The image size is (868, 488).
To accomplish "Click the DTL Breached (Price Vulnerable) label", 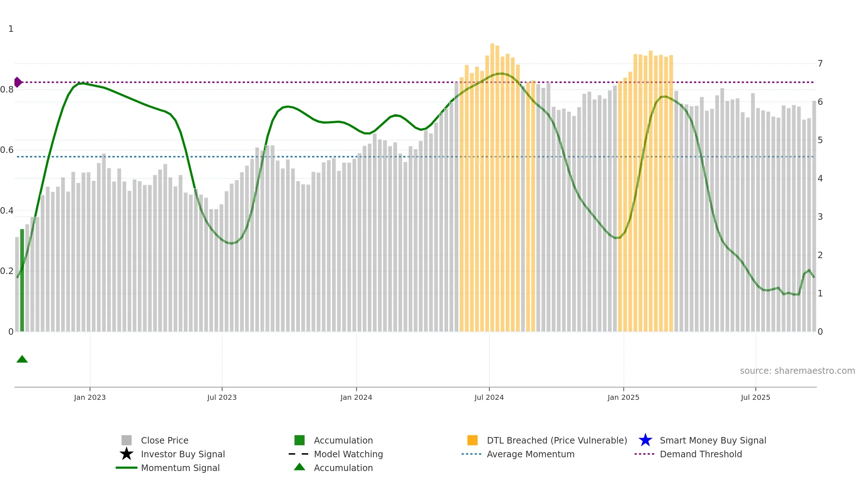I will (557, 440).
